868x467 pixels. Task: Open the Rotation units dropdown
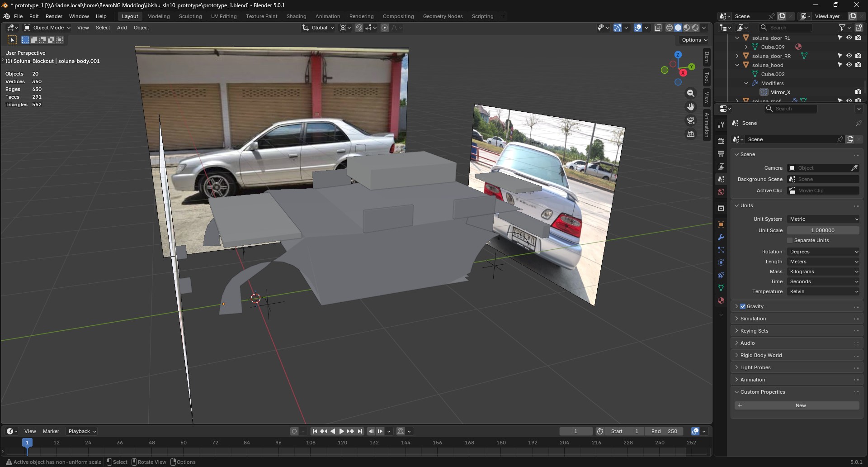pos(823,252)
